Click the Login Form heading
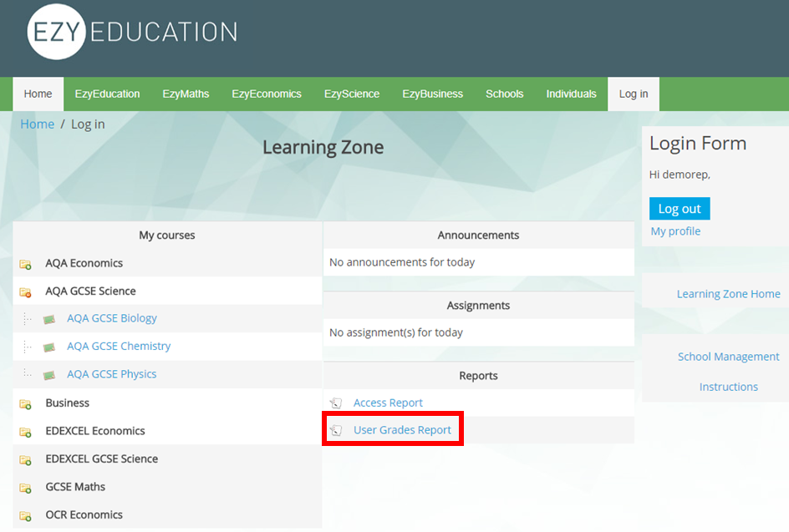The image size is (789, 532). coord(698,144)
